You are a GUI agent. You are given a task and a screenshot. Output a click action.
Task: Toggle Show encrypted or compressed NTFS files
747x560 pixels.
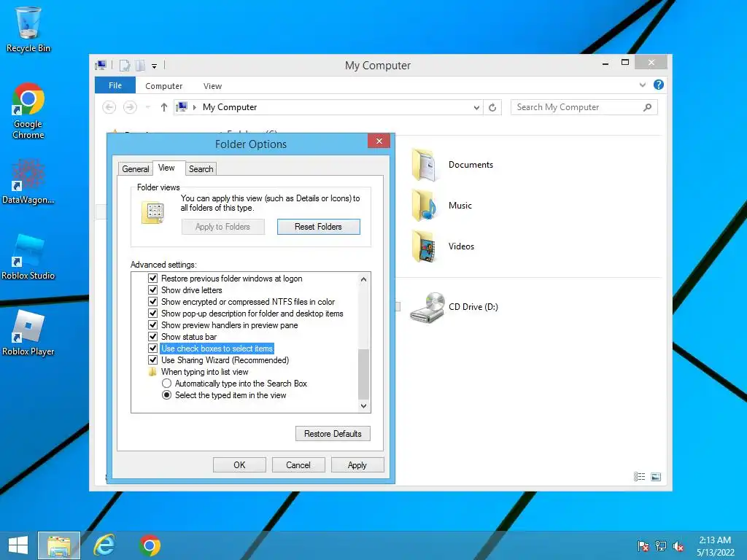pyautogui.click(x=153, y=301)
